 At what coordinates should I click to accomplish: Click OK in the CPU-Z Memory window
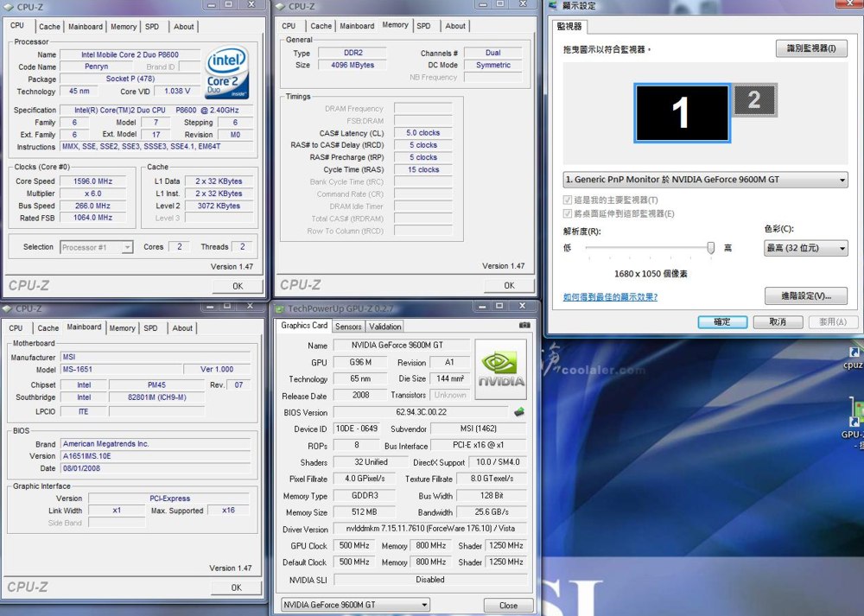509,285
